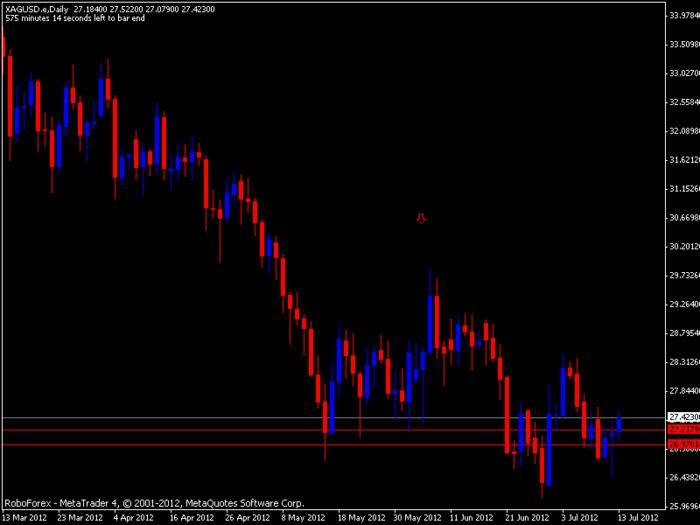Image resolution: width=700 pixels, height=525 pixels.
Task: Click the 13 Mar 2012 date label
Action: 25,518
